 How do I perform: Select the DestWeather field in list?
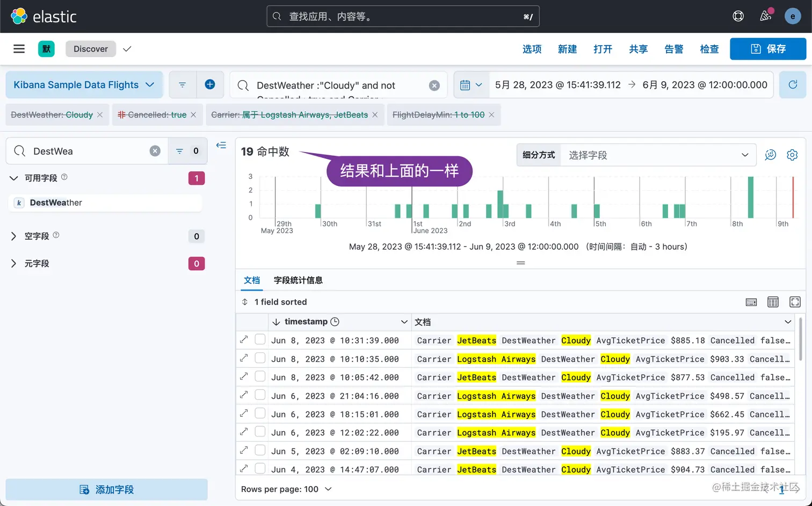pyautogui.click(x=105, y=203)
